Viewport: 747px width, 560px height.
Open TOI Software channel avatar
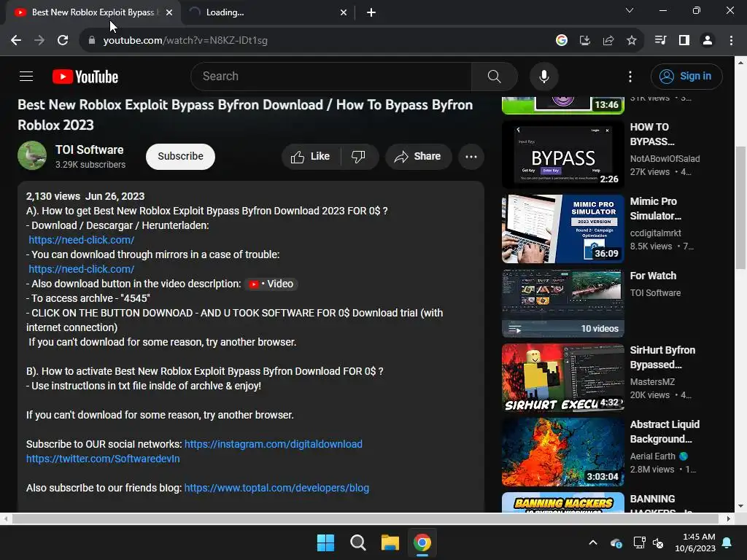pos(32,155)
